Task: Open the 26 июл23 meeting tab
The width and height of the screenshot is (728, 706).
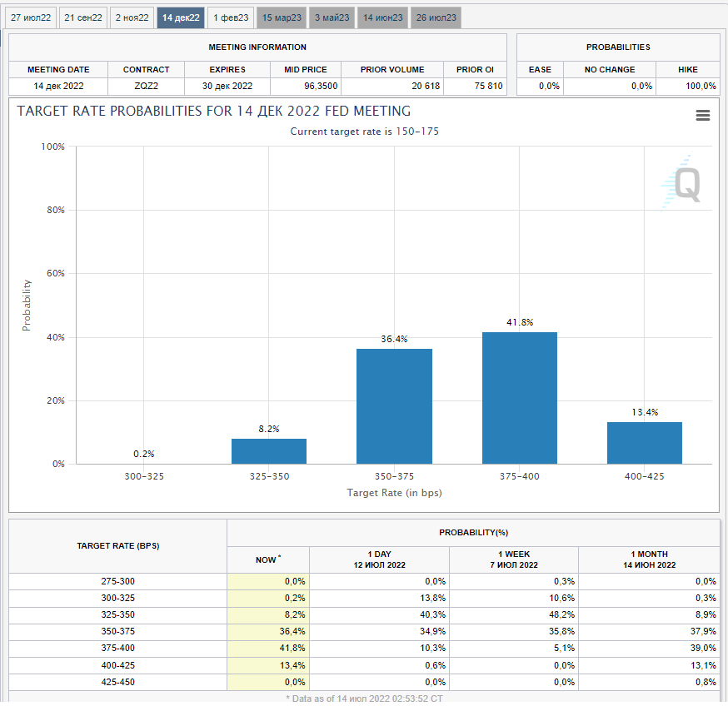Action: click(436, 17)
